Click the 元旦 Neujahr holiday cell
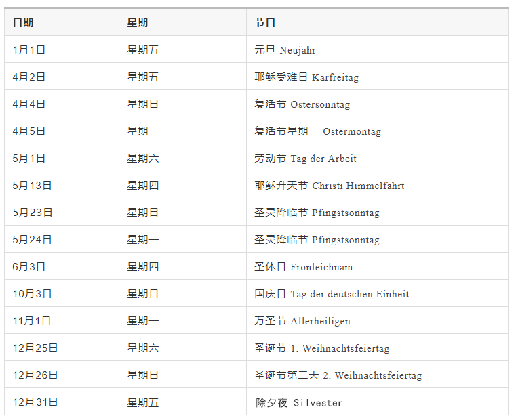The width and height of the screenshot is (516, 420). 285,50
